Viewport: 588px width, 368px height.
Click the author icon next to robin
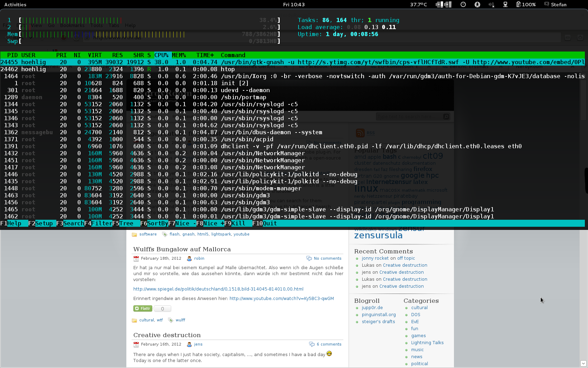pos(189,259)
